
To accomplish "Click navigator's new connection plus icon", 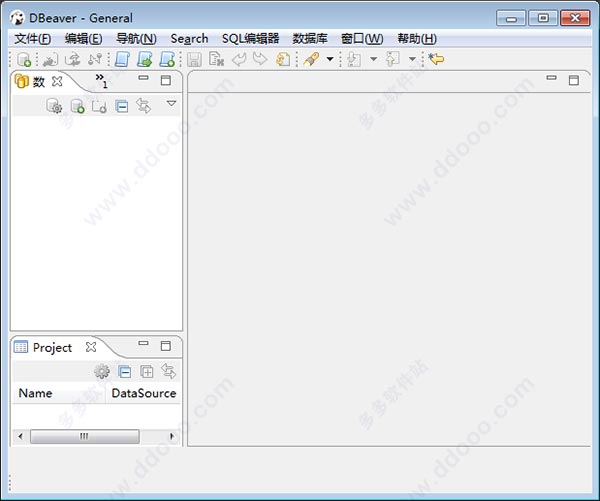I will tap(78, 106).
